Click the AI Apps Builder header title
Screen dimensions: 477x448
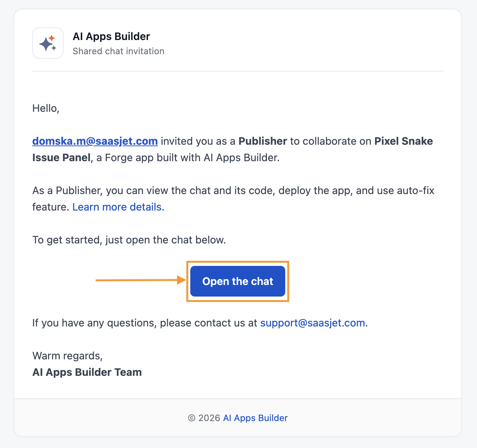(111, 36)
